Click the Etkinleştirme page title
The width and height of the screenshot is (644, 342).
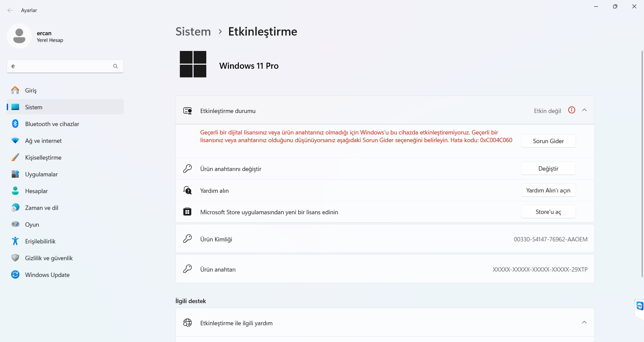tap(263, 32)
